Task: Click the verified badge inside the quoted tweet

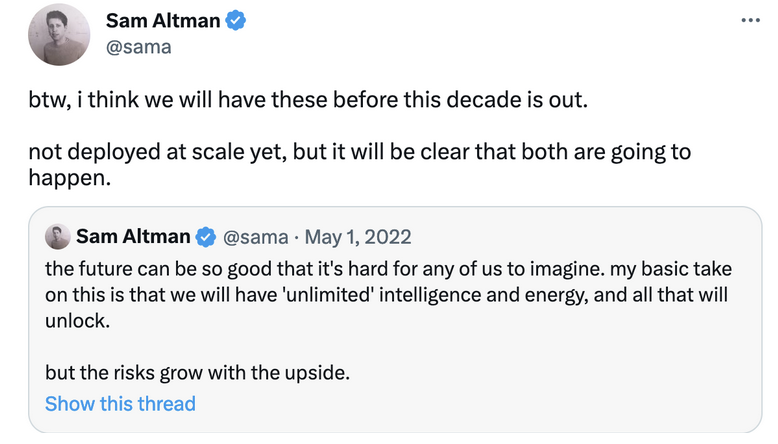Action: pos(205,237)
